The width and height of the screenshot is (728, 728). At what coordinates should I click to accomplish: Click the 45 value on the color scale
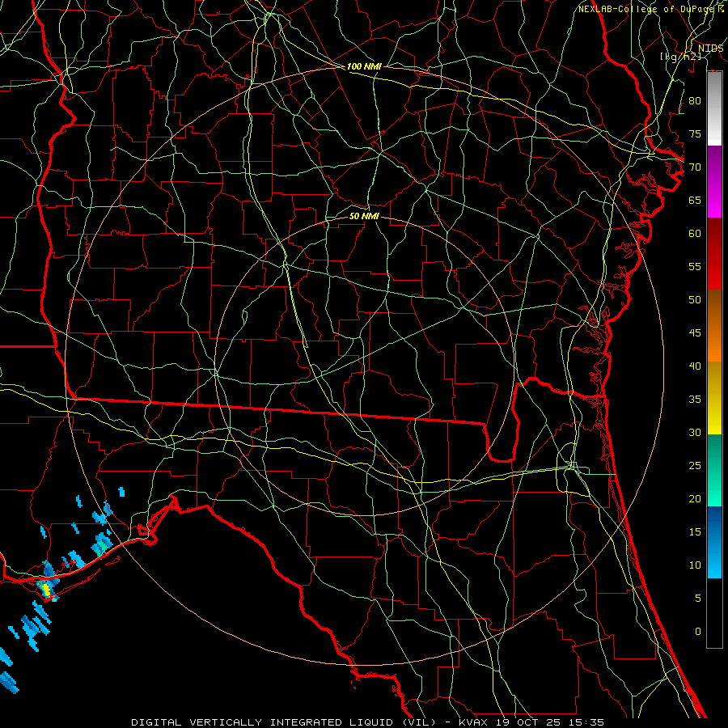[695, 333]
